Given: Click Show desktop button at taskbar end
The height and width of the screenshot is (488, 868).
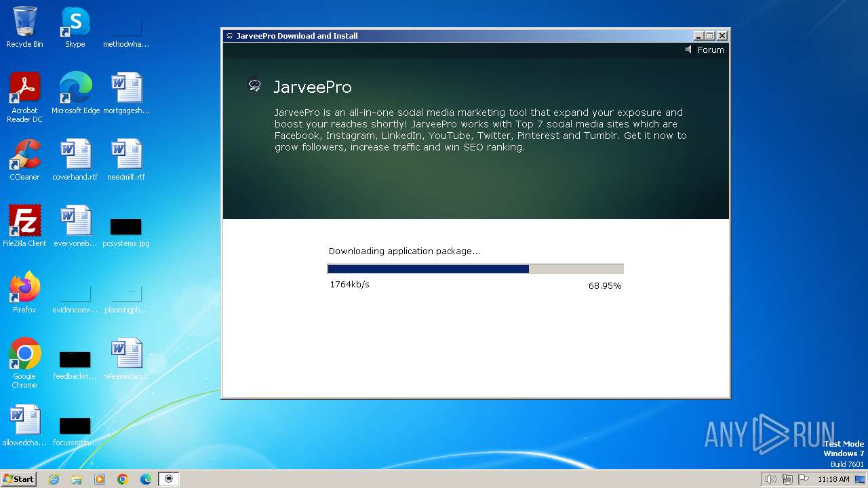Looking at the screenshot, I should [860, 479].
